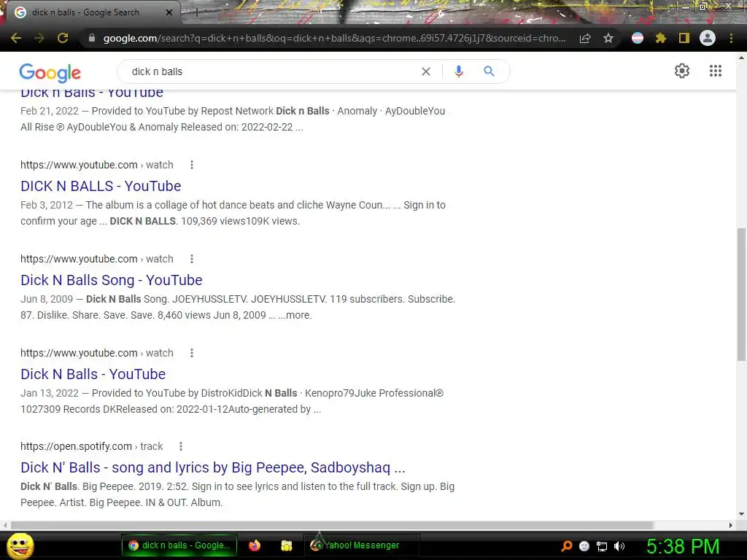This screenshot has height=560, width=747.
Task: Open options for the Feb 3, 2012 result
Action: point(192,165)
